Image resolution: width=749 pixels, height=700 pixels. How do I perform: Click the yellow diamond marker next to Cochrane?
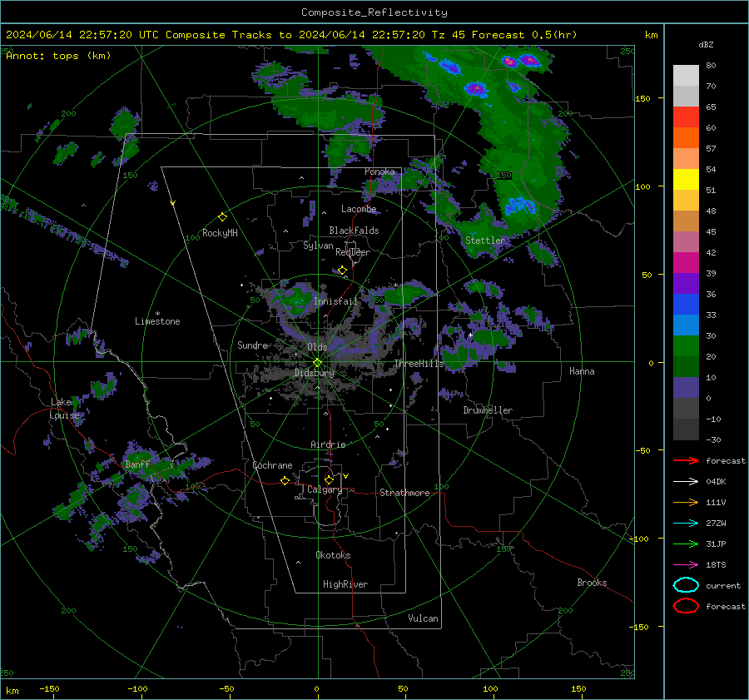[x=285, y=480]
